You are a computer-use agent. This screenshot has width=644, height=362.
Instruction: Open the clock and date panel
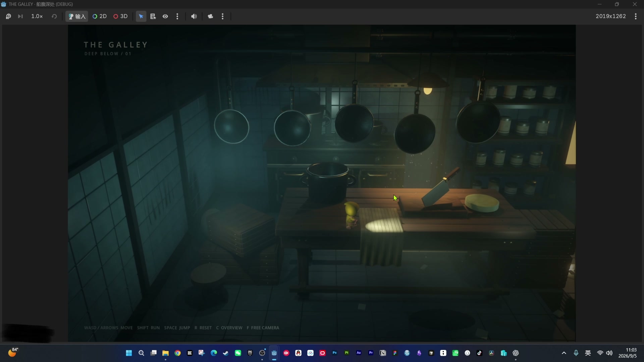pos(628,353)
